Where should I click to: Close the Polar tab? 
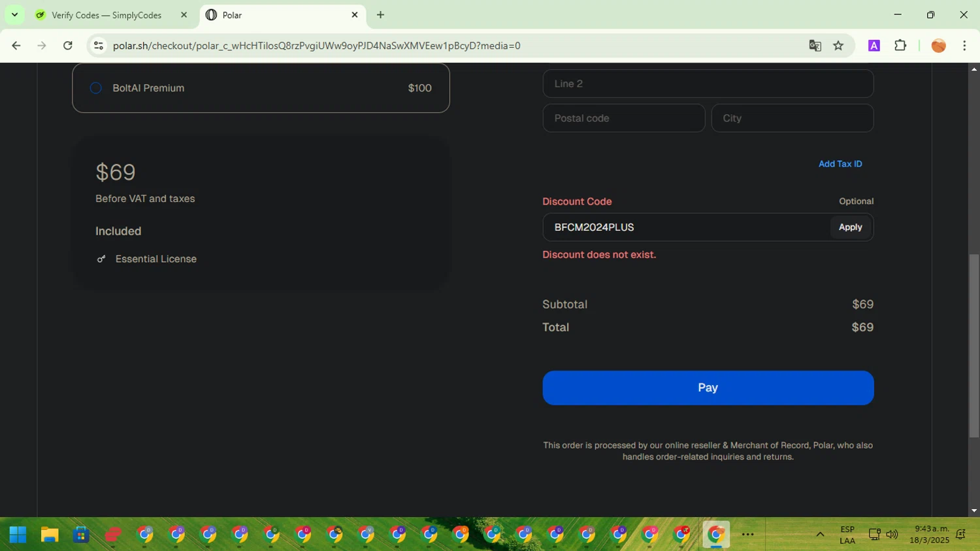[355, 15]
